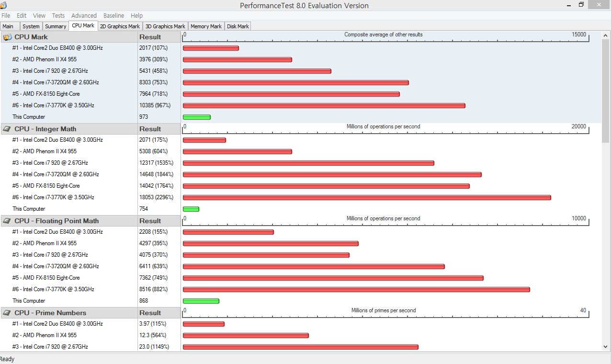Select Core i7-3770K row in CPU Mark
Screen dimensions: 611x364
tap(53, 105)
